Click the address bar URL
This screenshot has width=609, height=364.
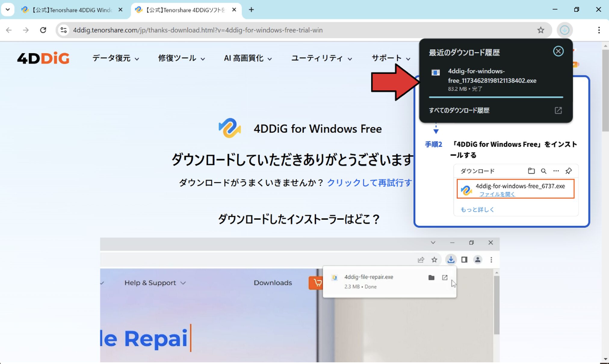coord(198,30)
